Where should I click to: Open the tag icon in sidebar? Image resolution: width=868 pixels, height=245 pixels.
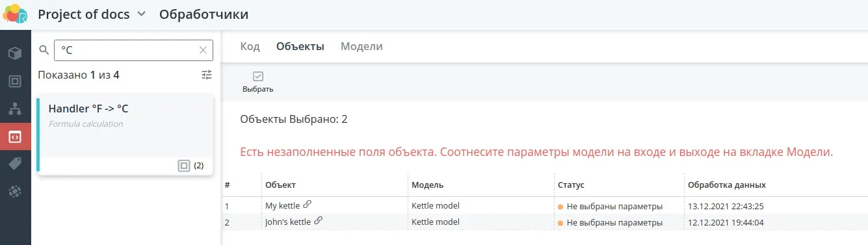click(15, 164)
